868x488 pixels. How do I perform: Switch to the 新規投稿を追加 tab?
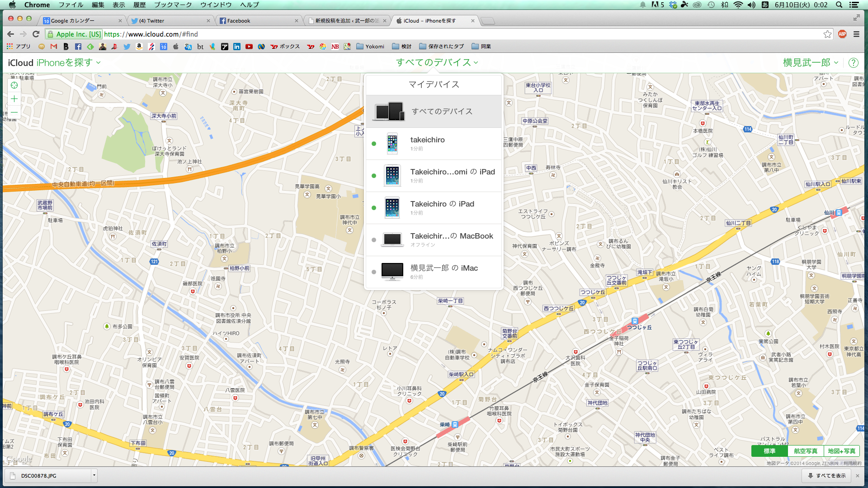pos(346,21)
